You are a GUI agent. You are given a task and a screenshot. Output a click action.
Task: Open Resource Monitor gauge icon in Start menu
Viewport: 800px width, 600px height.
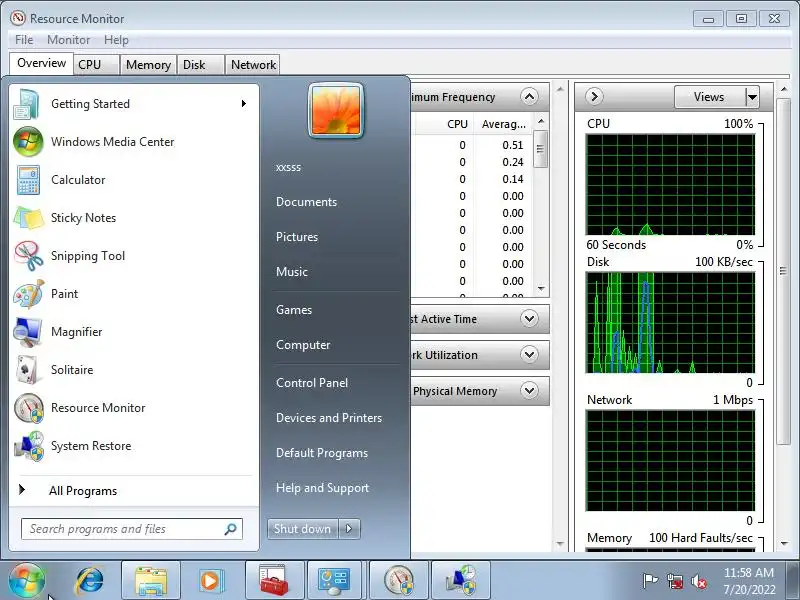coord(29,408)
